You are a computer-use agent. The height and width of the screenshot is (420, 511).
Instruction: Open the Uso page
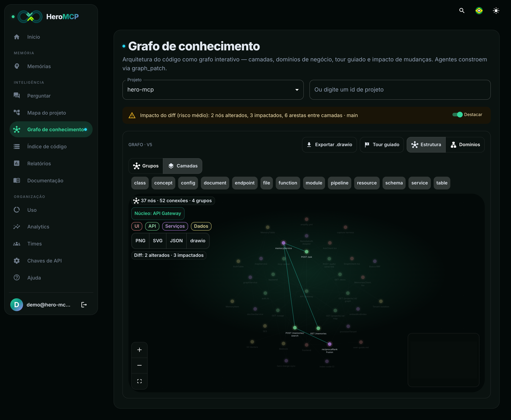[51, 210]
